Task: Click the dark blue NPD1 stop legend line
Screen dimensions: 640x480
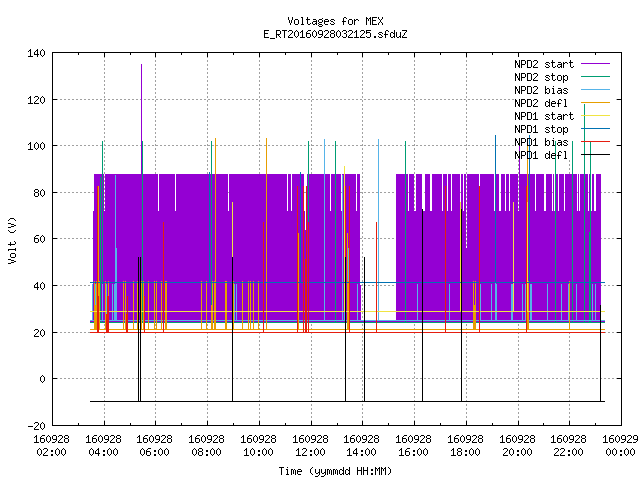Action: click(596, 129)
